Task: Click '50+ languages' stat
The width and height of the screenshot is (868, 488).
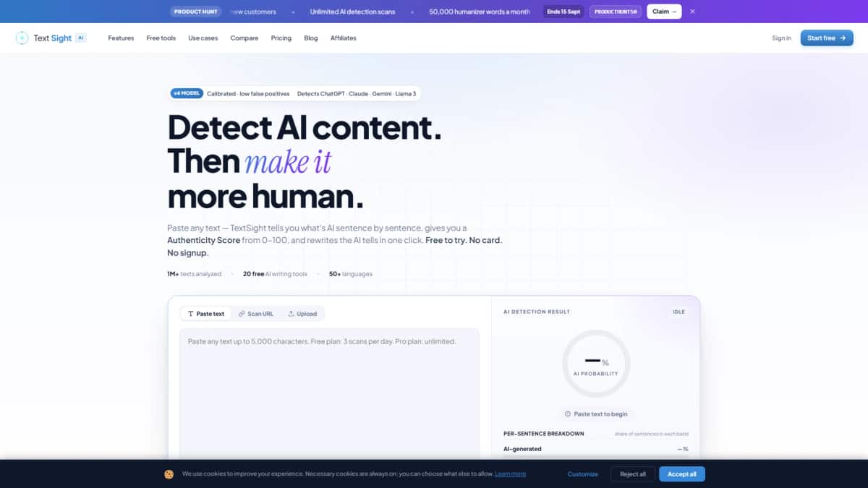Action: (351, 274)
